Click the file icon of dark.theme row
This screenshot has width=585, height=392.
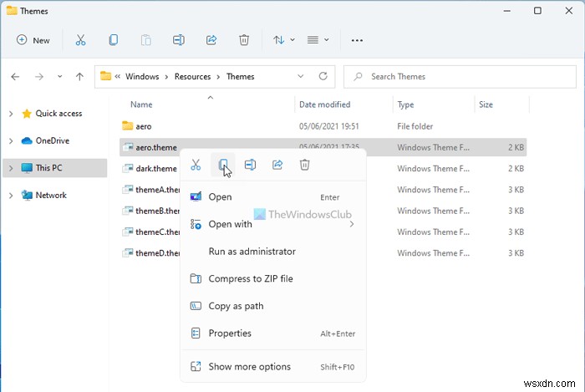click(x=128, y=169)
